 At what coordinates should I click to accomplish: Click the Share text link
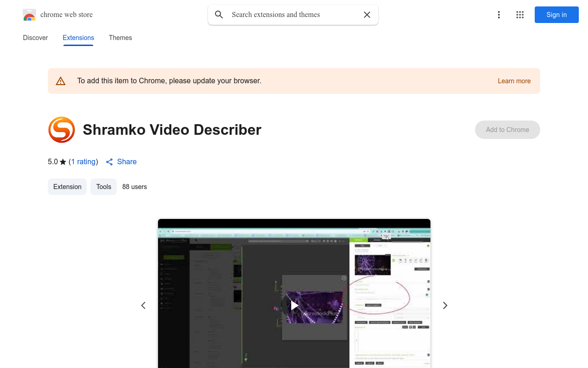coord(127,162)
